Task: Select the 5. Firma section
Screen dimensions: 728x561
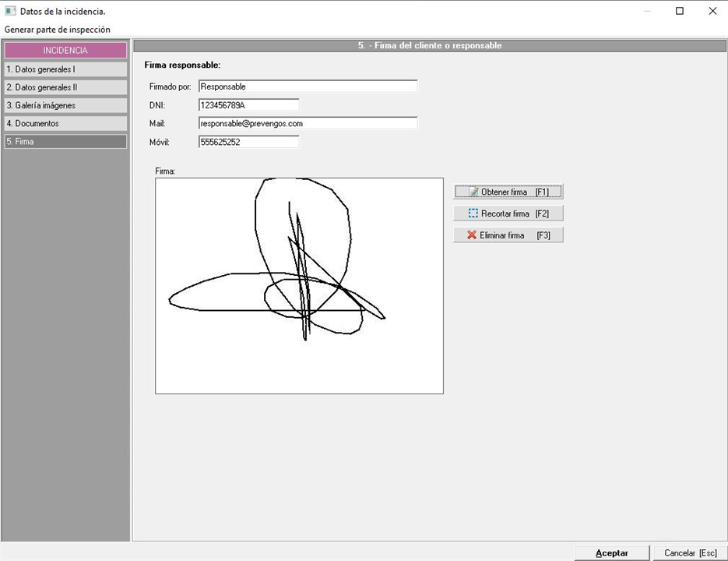Action: coord(65,142)
